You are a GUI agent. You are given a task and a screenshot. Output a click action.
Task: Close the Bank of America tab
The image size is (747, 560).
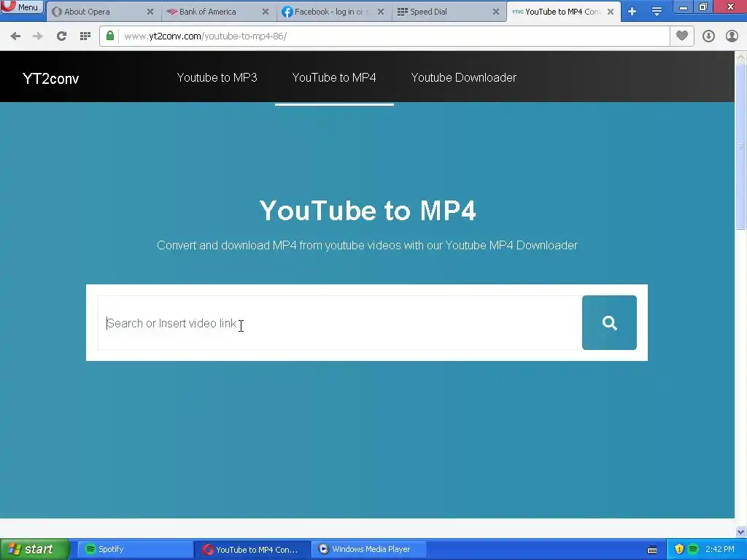pos(266,12)
